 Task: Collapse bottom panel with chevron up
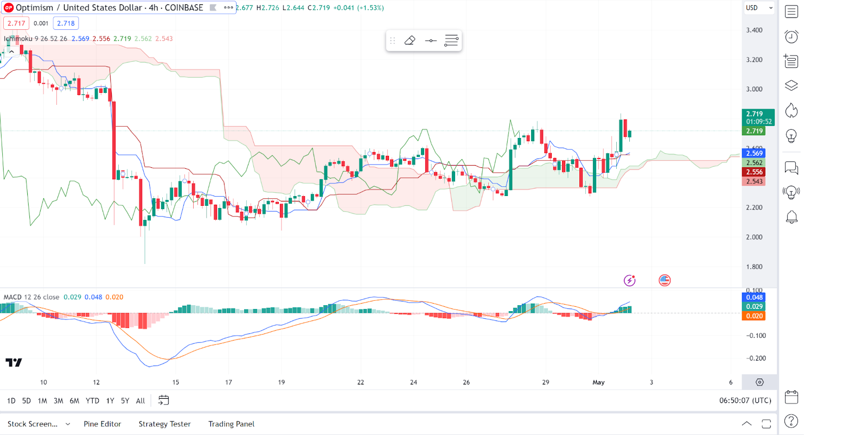click(x=746, y=424)
